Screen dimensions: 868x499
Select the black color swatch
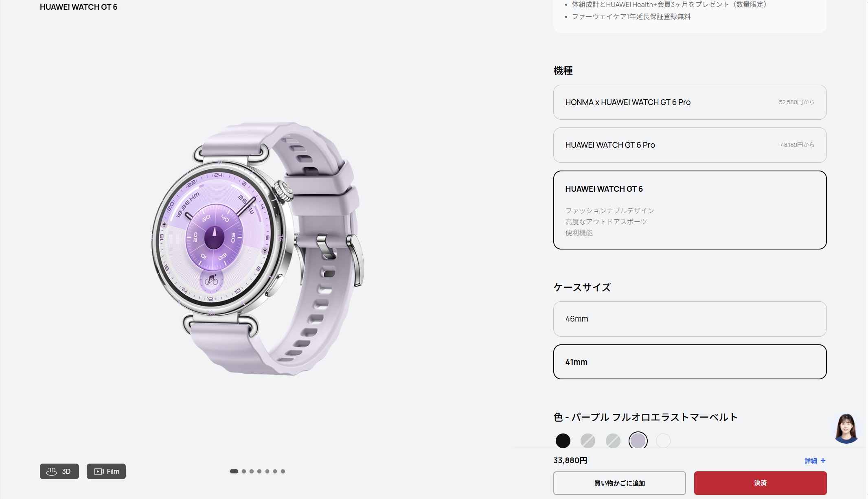point(563,440)
